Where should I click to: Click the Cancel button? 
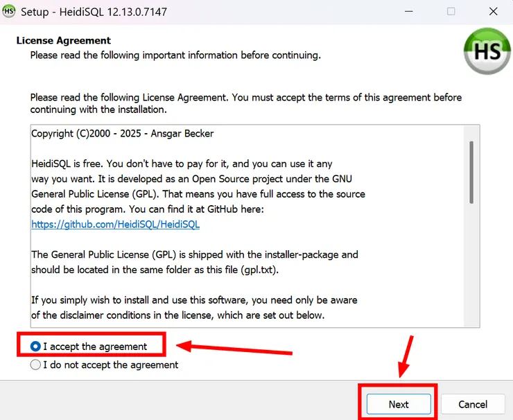pyautogui.click(x=473, y=404)
